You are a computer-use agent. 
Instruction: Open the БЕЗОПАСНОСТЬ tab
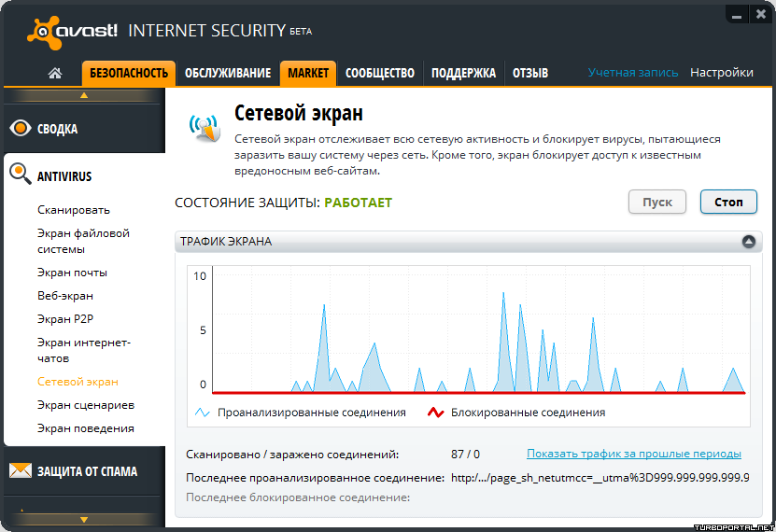click(x=129, y=73)
